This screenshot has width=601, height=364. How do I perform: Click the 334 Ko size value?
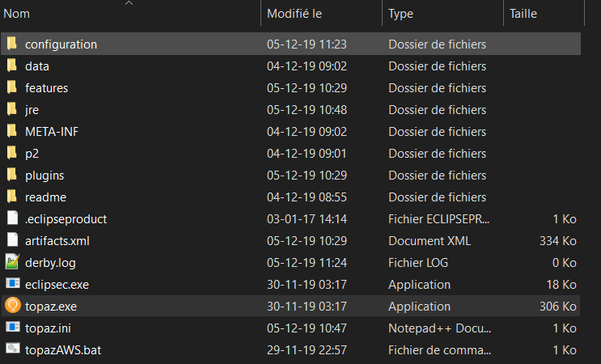tap(558, 241)
